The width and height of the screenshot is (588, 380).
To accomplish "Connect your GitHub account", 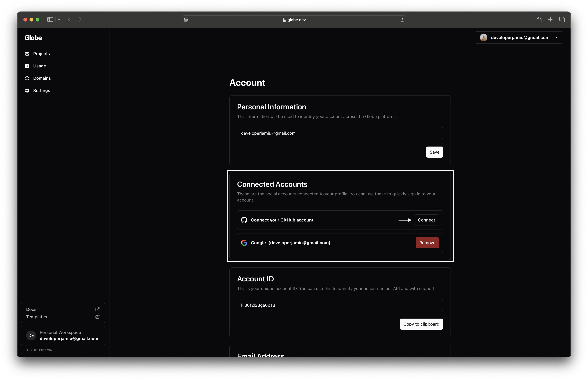I will point(426,220).
